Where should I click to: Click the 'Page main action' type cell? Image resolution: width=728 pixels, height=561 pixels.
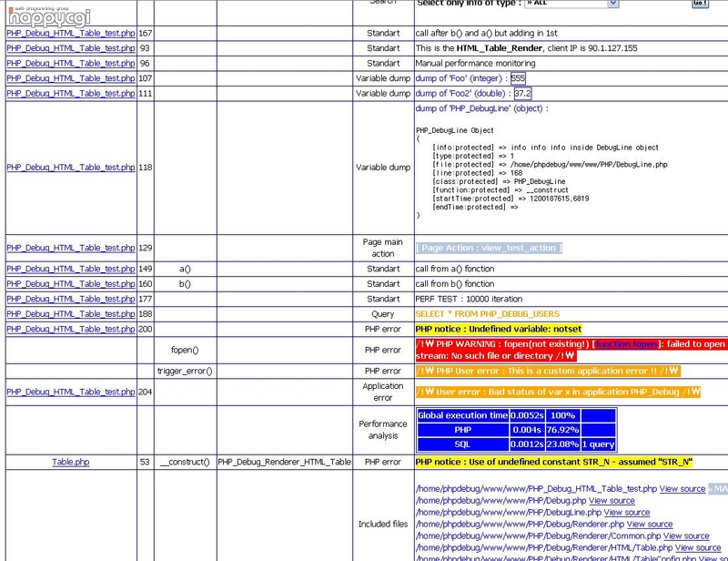(x=383, y=249)
